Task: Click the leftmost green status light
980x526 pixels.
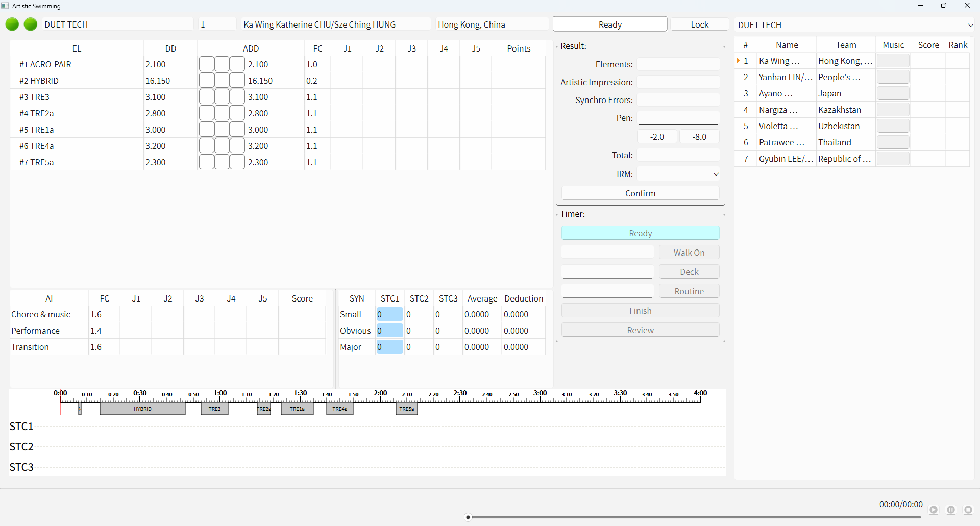Action: [12, 24]
